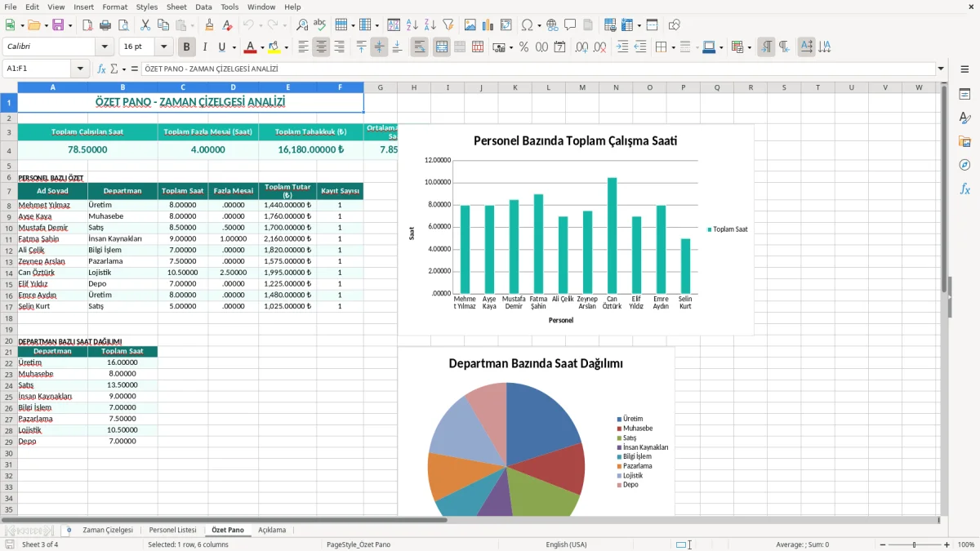
Task: Click the Insert Comment speech bubble icon
Action: pos(570,25)
